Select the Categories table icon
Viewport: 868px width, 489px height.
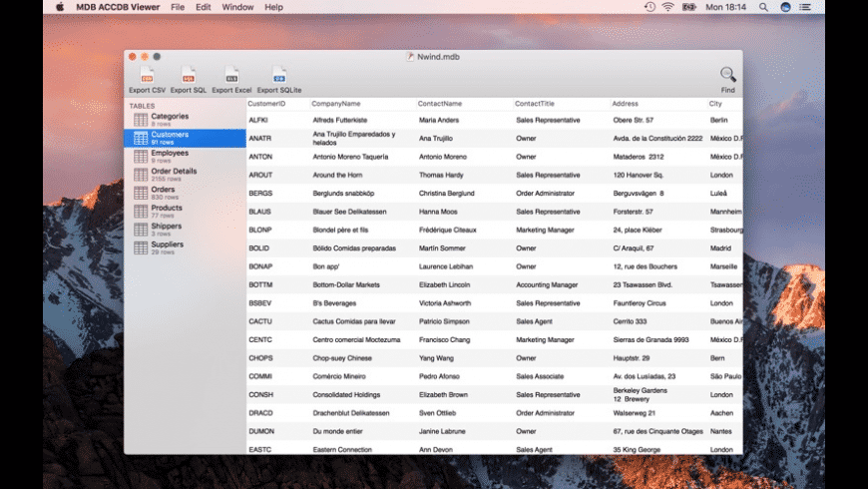(x=141, y=120)
